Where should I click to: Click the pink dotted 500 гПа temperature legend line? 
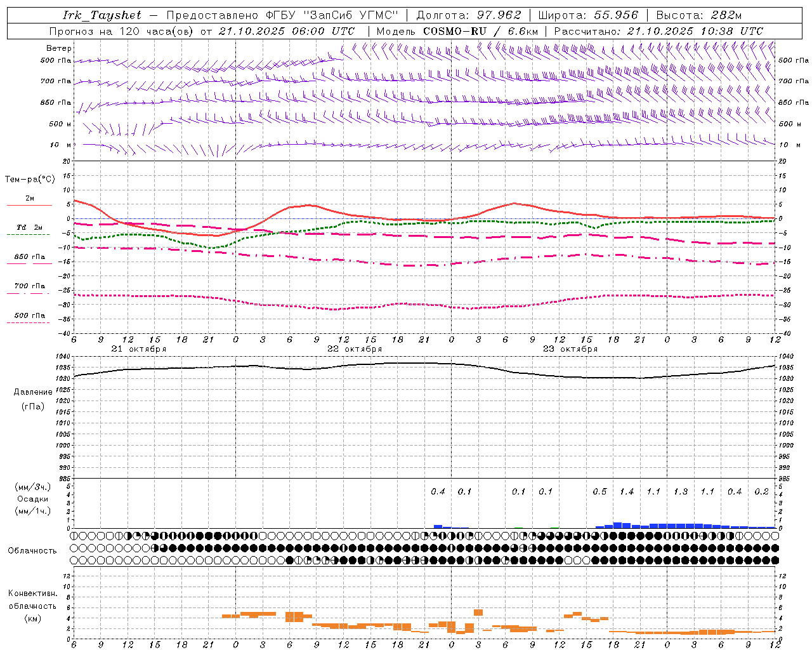click(29, 322)
